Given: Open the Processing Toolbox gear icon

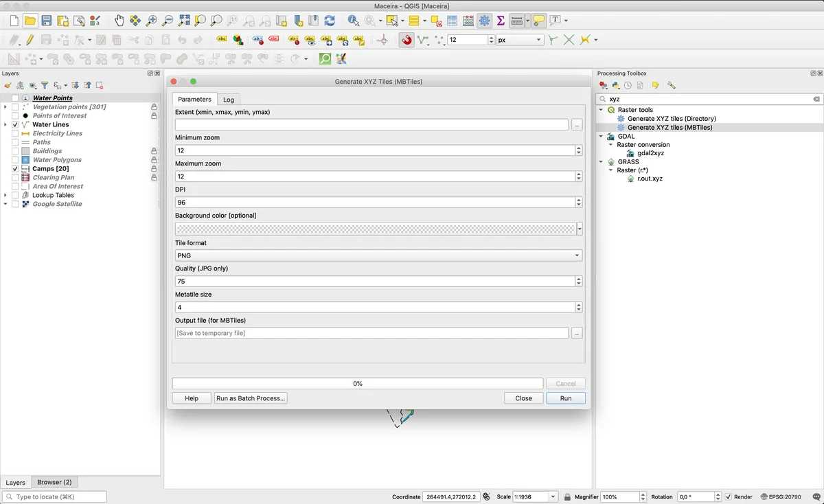Looking at the screenshot, I should tap(485, 21).
